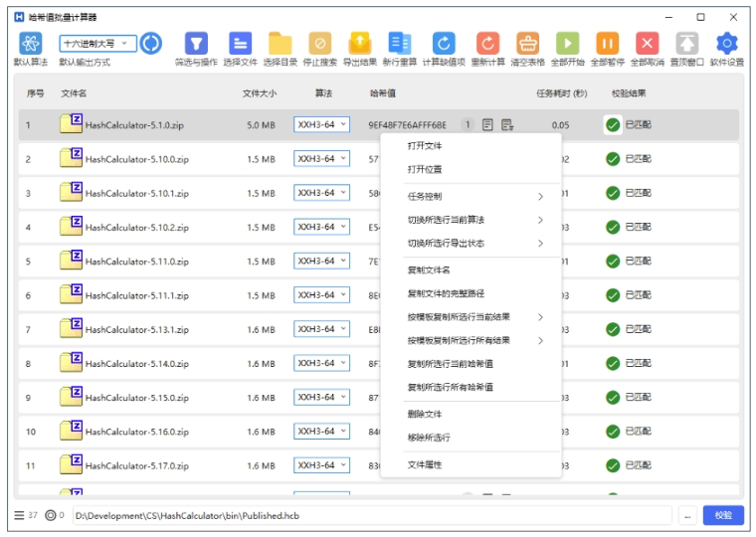Choose 文件属性 in context menu

point(472,465)
